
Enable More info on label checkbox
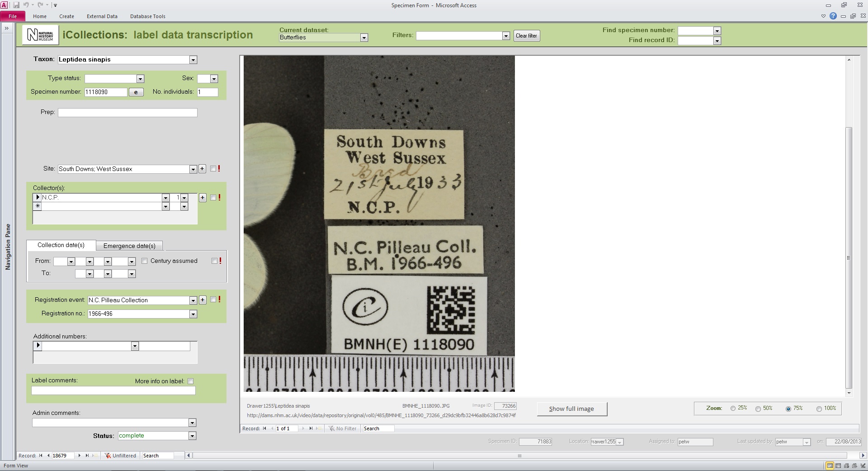[191, 381]
